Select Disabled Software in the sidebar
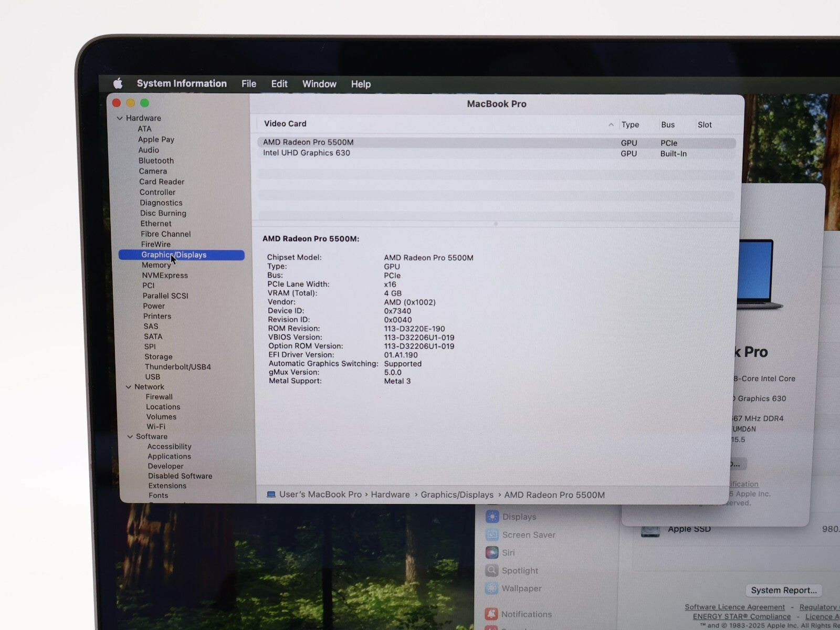The height and width of the screenshot is (630, 840). (x=180, y=476)
